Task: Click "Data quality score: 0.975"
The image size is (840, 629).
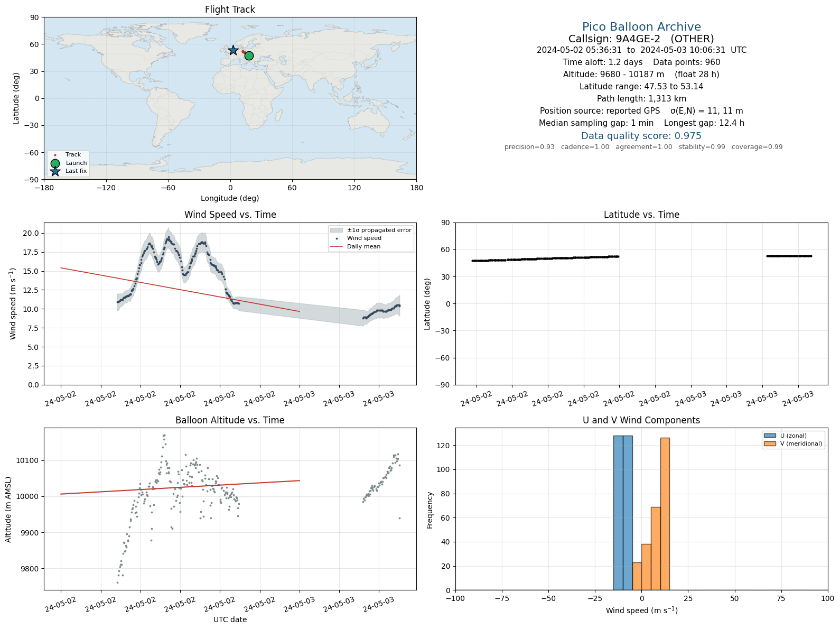Action: (x=641, y=136)
